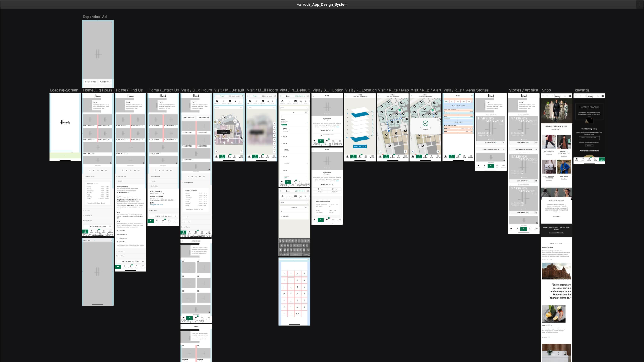Select the ALL tab in the store index list
This screenshot has height=362, width=644.
coord(294,112)
